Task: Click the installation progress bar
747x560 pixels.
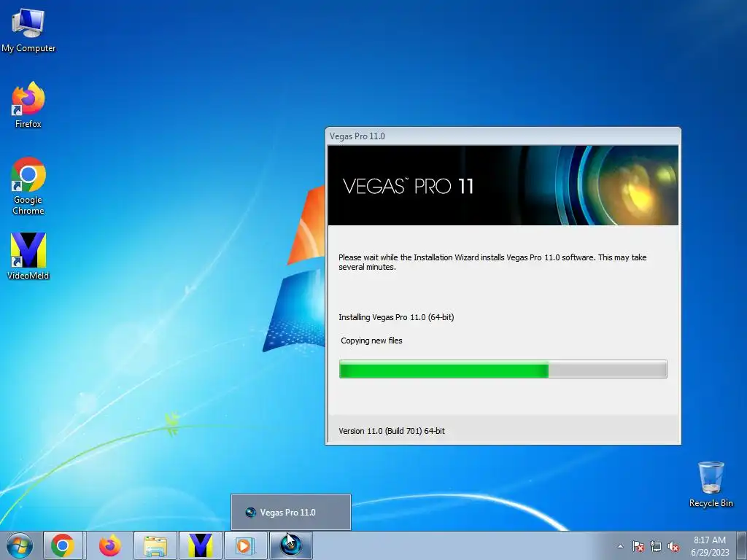Action: click(503, 370)
